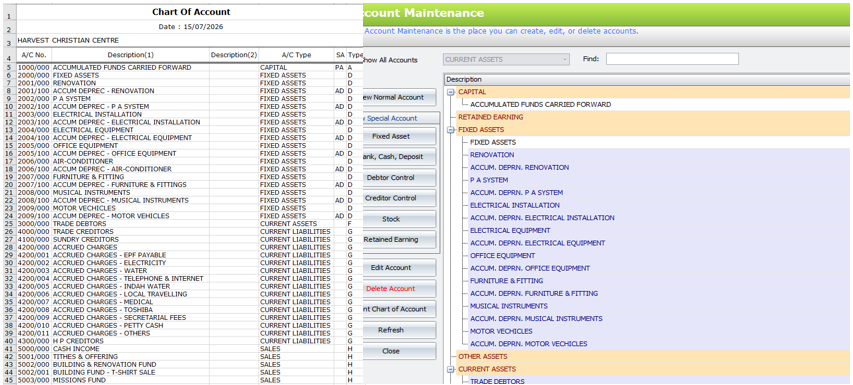Viewport: 853px width, 385px height.
Task: Select OTHER ASSETS group in the tree
Action: pos(483,357)
